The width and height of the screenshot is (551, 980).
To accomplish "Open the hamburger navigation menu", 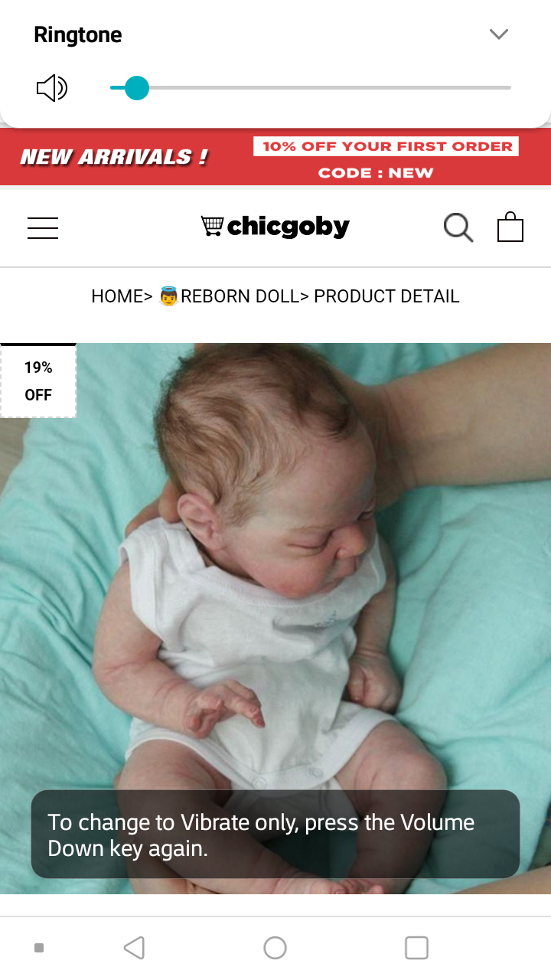I will tap(43, 228).
